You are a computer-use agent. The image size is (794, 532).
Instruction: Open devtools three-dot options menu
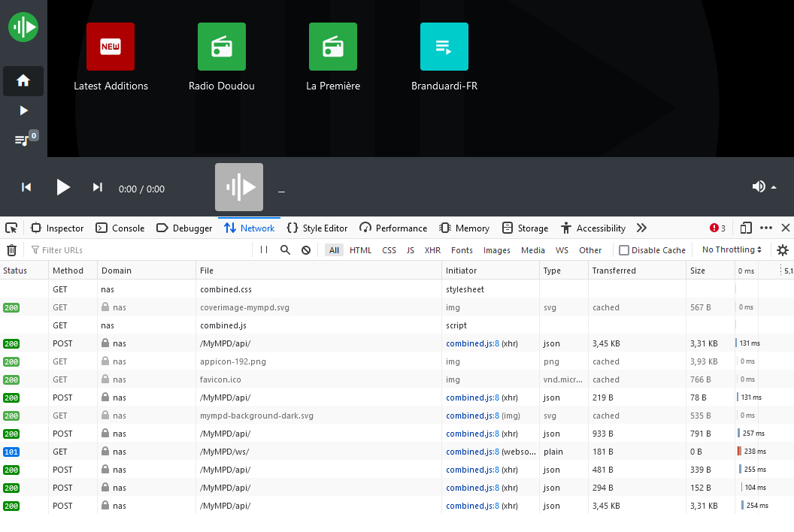pos(766,228)
